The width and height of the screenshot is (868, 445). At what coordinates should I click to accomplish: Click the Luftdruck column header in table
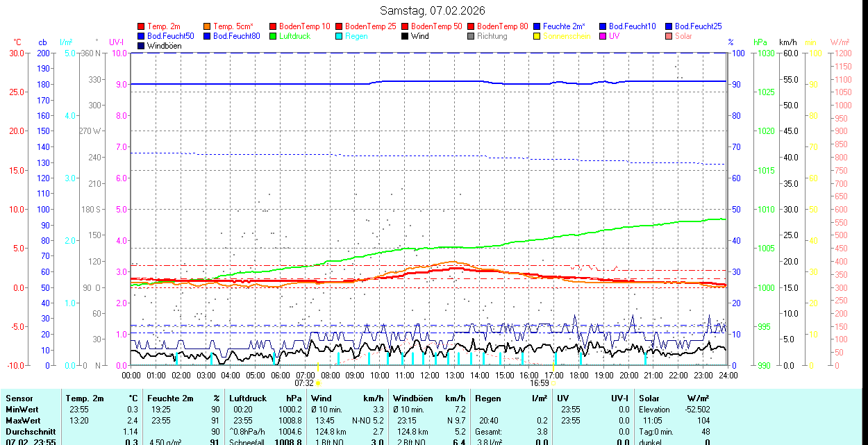coord(248,398)
